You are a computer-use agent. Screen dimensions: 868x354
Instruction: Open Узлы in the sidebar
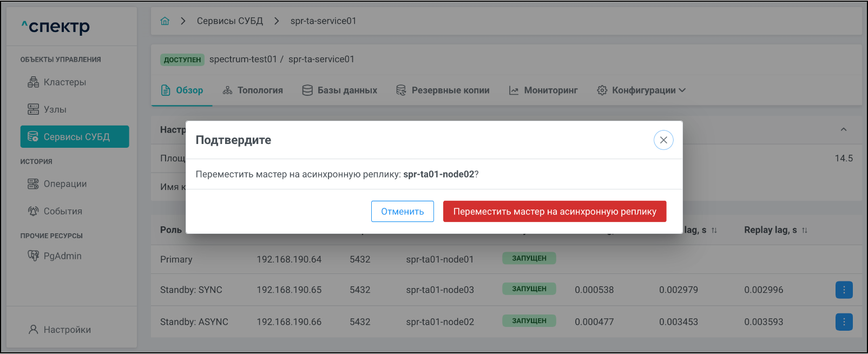click(55, 109)
